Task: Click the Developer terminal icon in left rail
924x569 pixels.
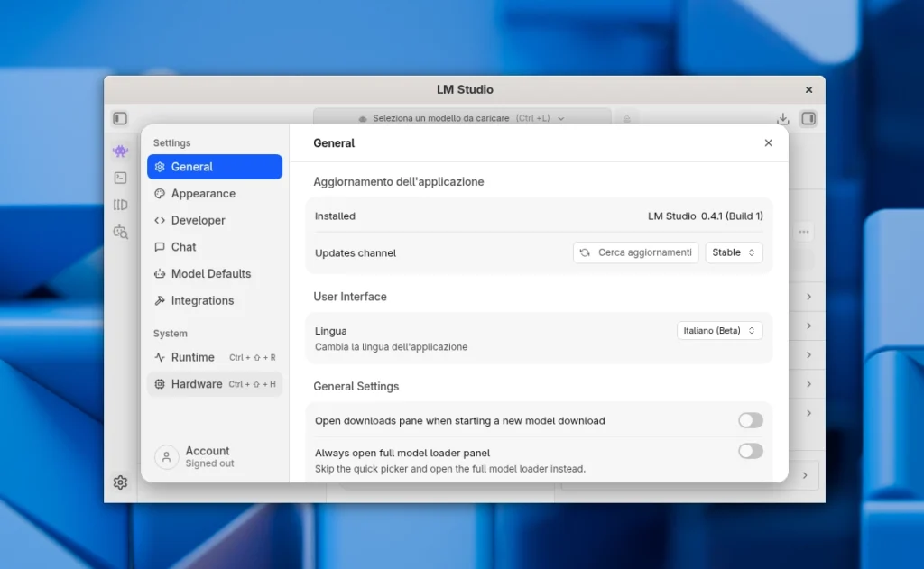Action: [x=120, y=179]
